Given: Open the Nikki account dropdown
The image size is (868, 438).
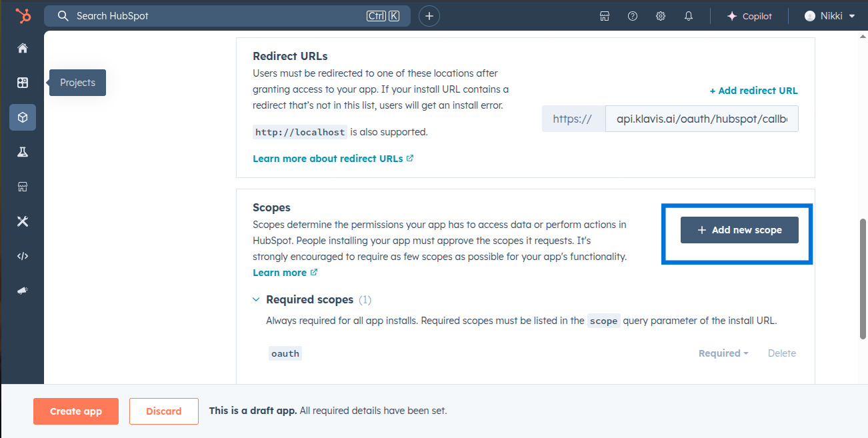Looking at the screenshot, I should 830,16.
